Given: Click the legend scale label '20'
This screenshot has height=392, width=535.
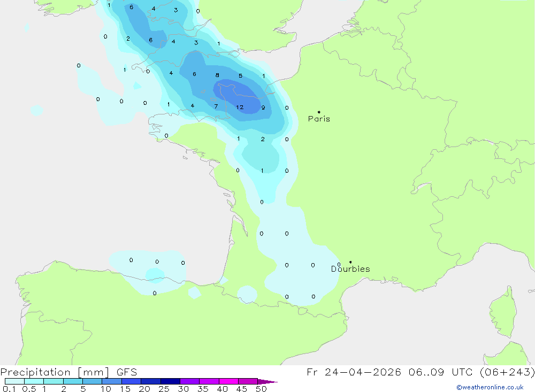Looking at the screenshot, I should pyautogui.click(x=144, y=389).
